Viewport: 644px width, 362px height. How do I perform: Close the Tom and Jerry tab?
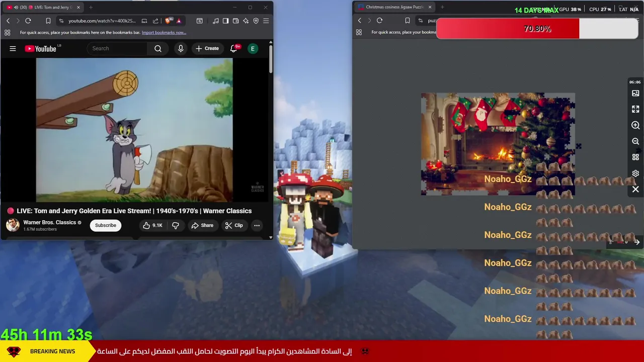[78, 8]
